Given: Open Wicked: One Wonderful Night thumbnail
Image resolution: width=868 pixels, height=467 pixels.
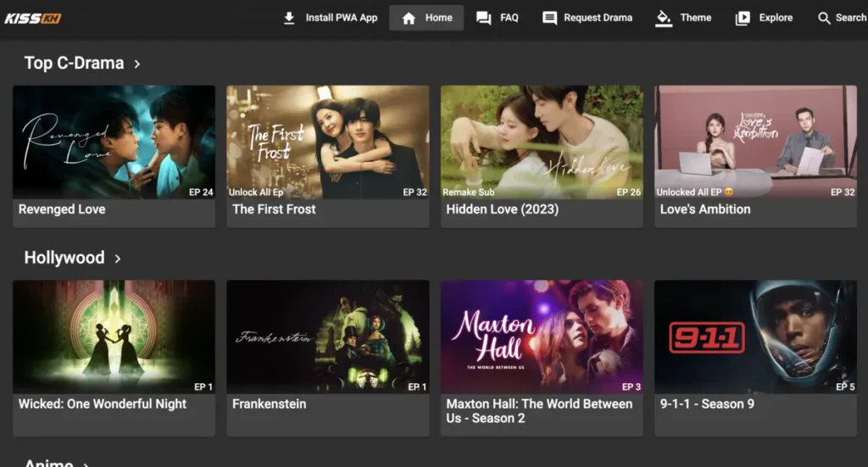Looking at the screenshot, I should (x=114, y=336).
